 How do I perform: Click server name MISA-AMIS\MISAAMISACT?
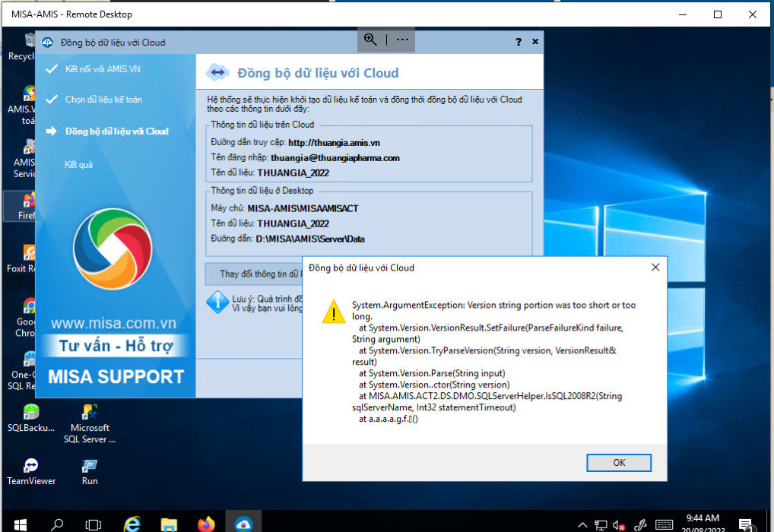click(x=303, y=209)
